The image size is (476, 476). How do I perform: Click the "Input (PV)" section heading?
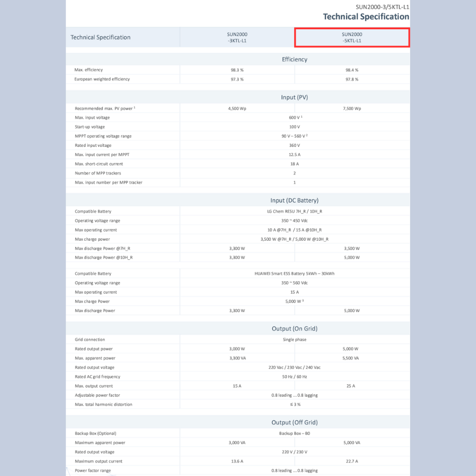pos(294,98)
